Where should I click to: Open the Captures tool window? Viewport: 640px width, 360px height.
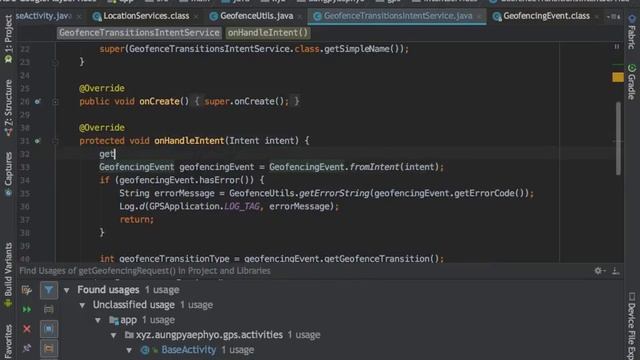pos(8,174)
